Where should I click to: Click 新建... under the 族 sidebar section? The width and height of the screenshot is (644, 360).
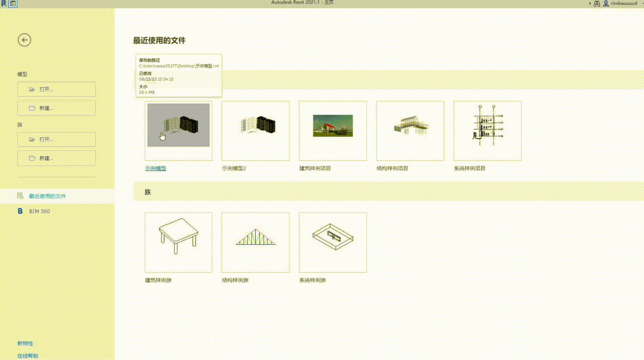coord(56,158)
